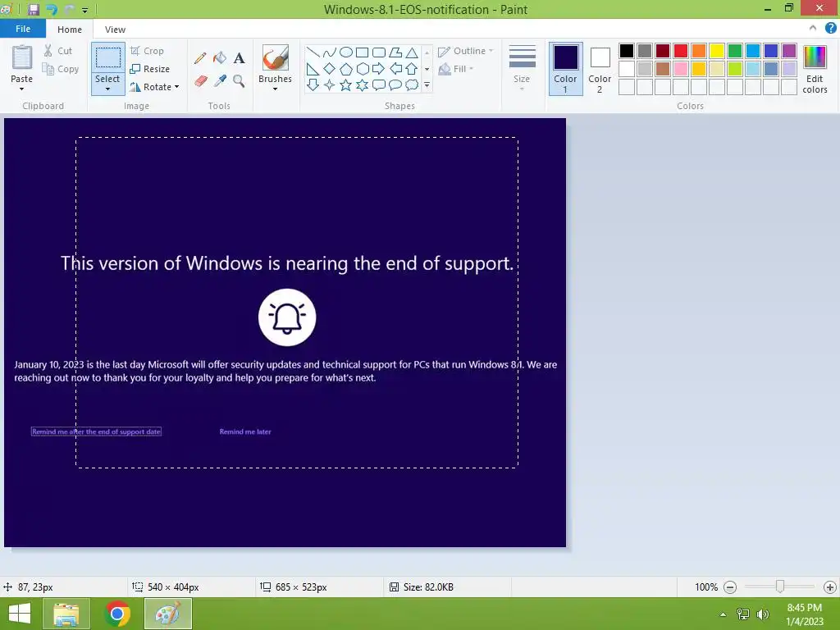Activate Color 2 background selector

pos(600,69)
